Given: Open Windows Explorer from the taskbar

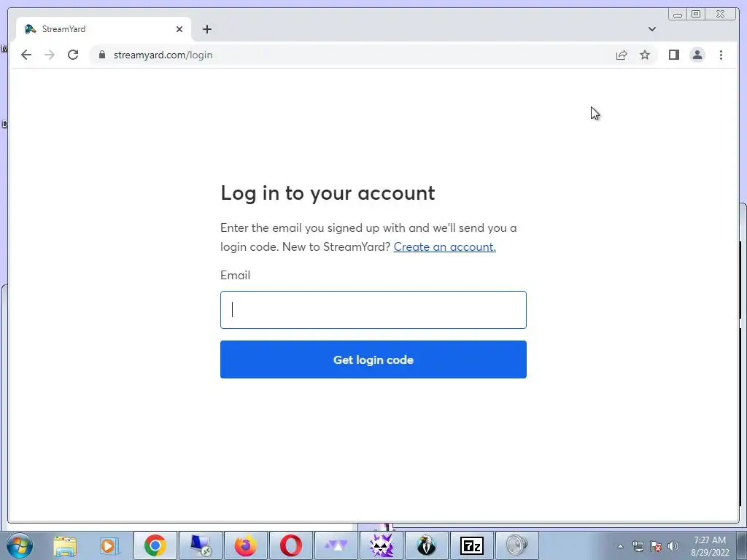Looking at the screenshot, I should [x=65, y=545].
